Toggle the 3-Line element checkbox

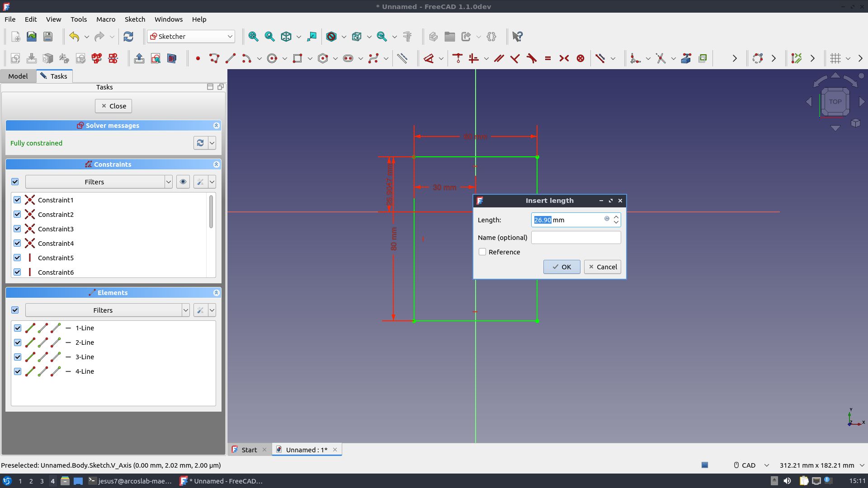[18, 357]
